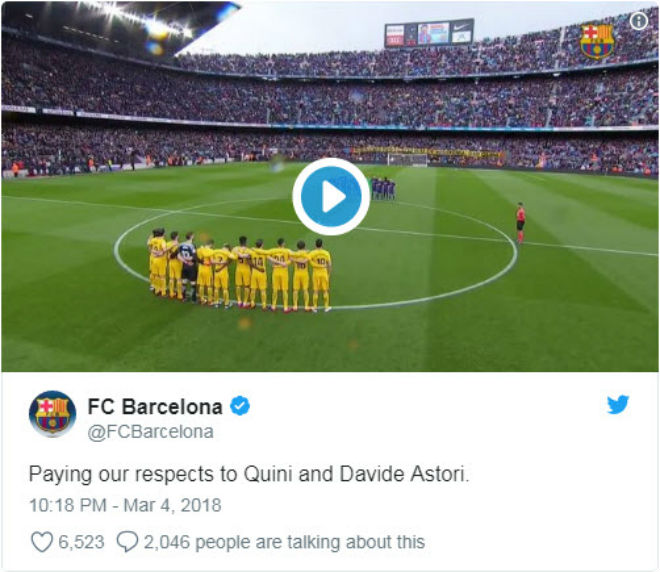This screenshot has width=660, height=572.
Task: Play the FC Barcelona tribute video
Action: (331, 197)
